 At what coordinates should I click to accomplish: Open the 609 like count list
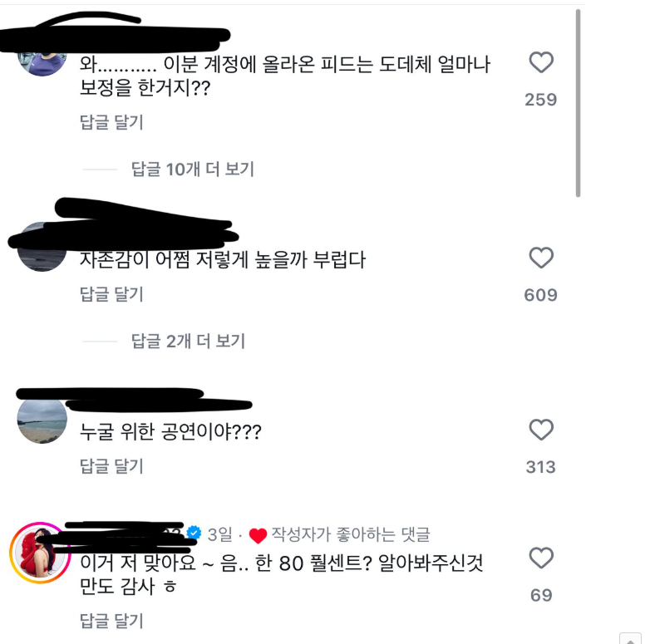click(x=540, y=295)
